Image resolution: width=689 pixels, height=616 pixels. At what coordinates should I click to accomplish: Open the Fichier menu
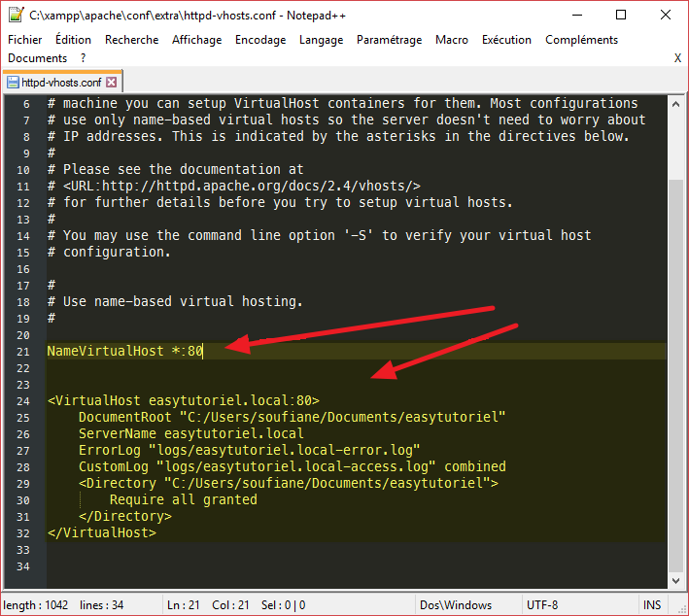pyautogui.click(x=24, y=40)
